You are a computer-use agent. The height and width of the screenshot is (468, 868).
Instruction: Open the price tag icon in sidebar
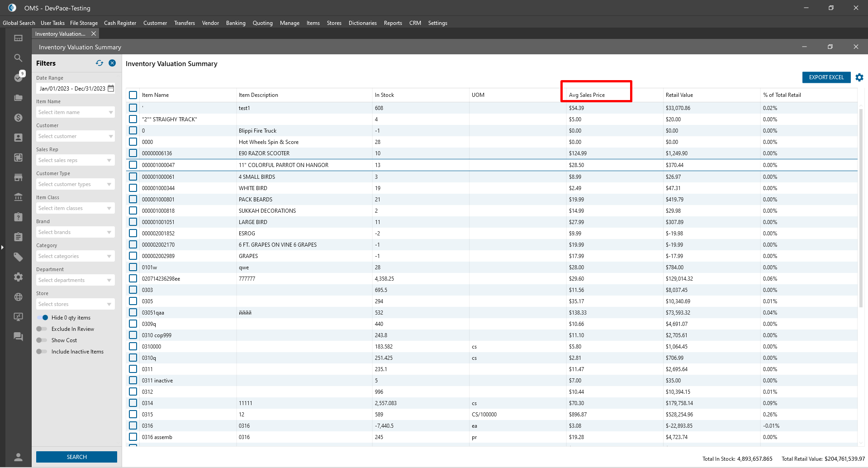pyautogui.click(x=18, y=257)
